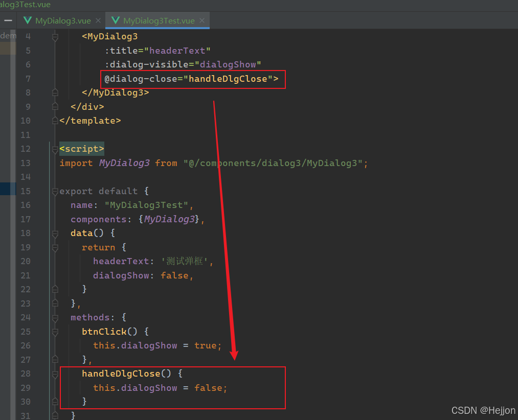The width and height of the screenshot is (518, 420).
Task: Click the '测试弹框' string value
Action: 184,261
